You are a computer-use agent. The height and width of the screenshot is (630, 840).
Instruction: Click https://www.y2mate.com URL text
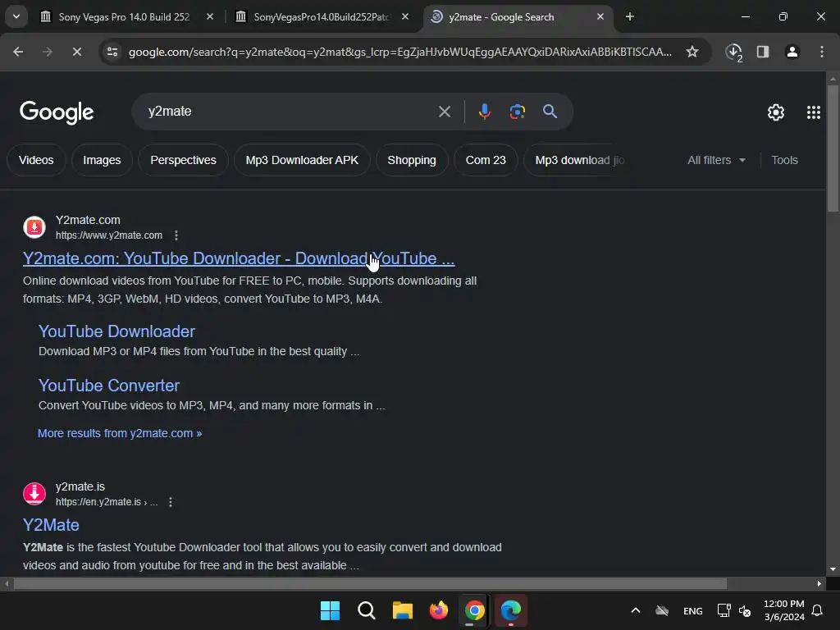[x=109, y=235]
